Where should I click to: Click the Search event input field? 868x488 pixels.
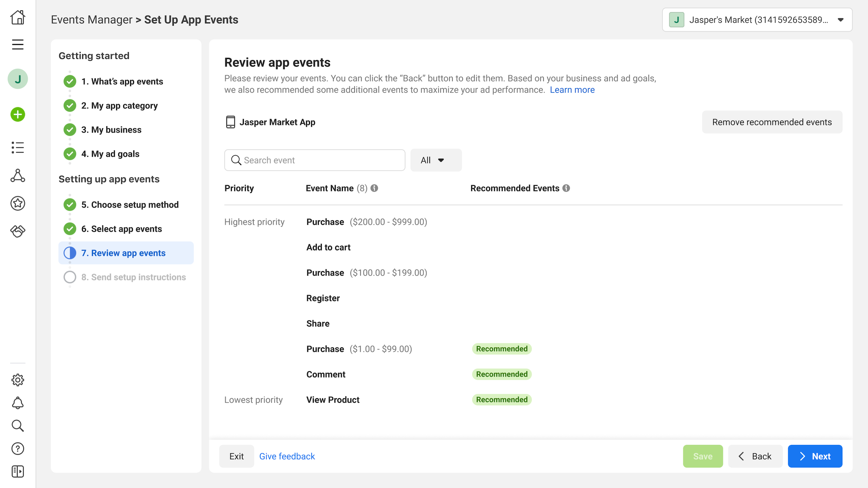pos(314,160)
